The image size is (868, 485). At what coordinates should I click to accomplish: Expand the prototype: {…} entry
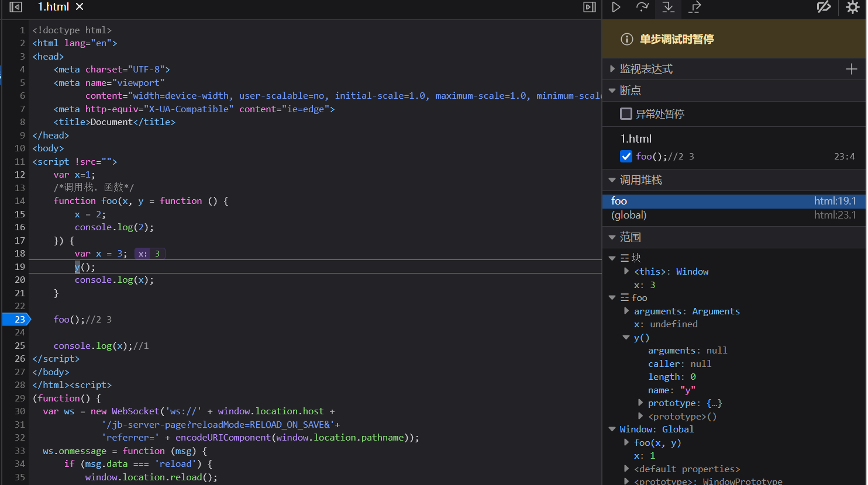click(641, 403)
